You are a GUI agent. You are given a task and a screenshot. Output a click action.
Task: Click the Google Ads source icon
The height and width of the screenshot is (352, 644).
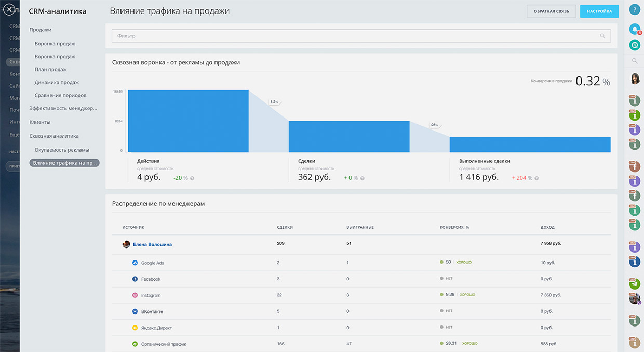[135, 263]
